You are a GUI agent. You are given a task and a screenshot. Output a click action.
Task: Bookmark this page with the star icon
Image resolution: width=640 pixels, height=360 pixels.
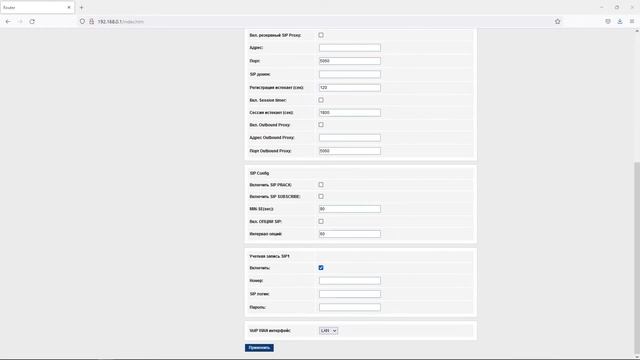558,21
